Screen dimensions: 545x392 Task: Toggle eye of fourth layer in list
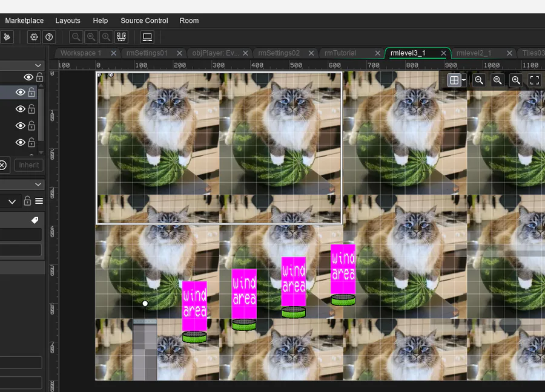coord(21,142)
